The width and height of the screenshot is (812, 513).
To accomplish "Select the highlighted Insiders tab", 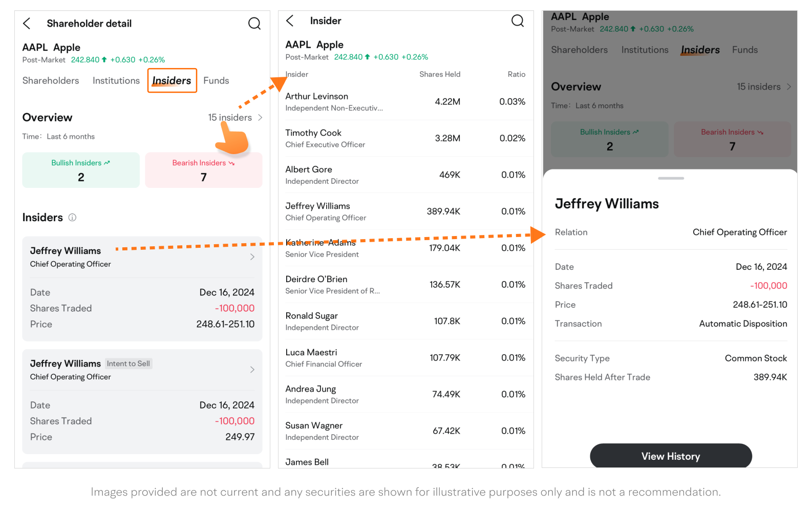I will pyautogui.click(x=172, y=81).
